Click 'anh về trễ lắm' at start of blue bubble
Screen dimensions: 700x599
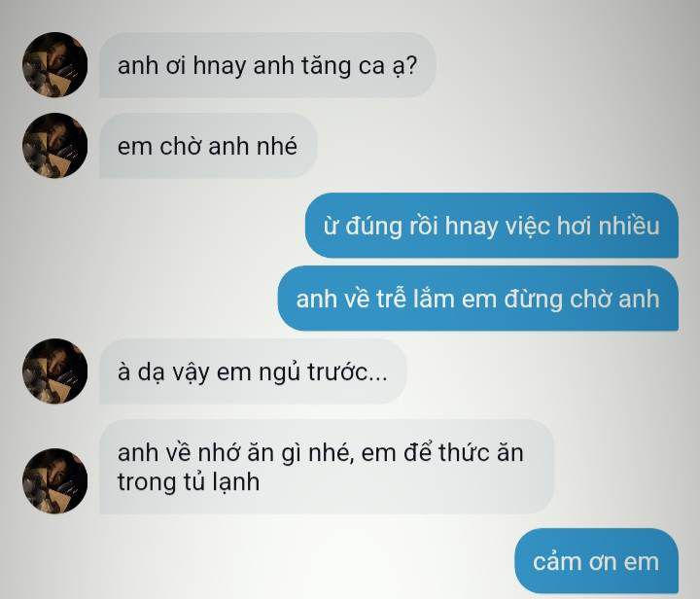375,299
